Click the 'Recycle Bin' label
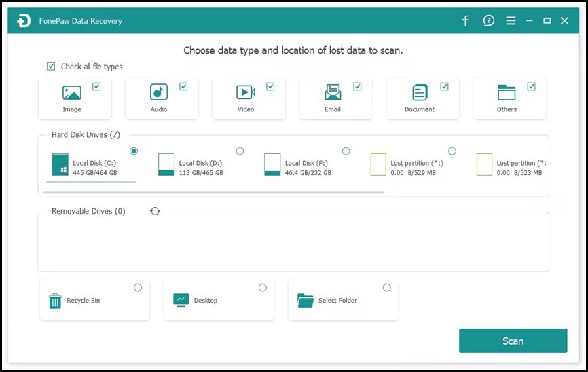Screen dimensions: 588x372 [x=84, y=300]
